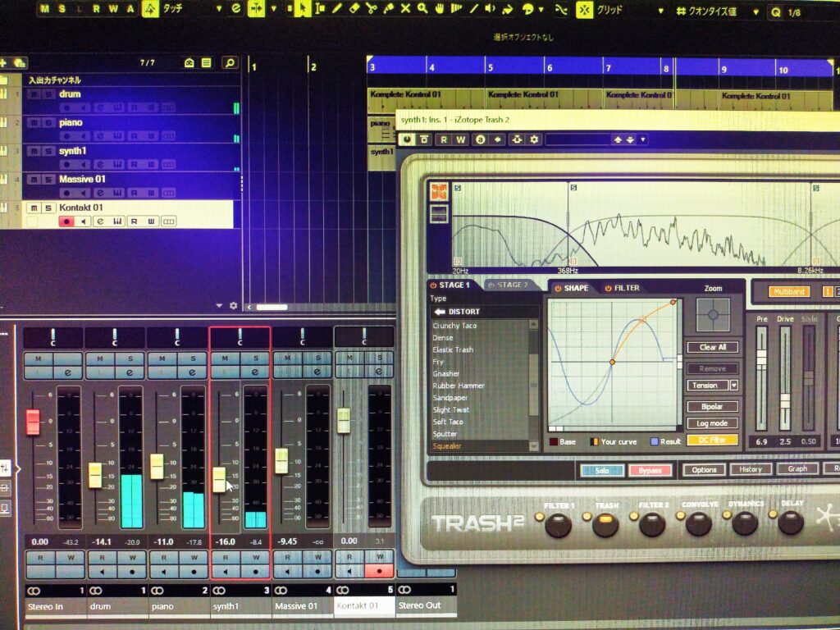This screenshot has width=840, height=630.
Task: Open the Options button in Trash 2
Action: (704, 470)
